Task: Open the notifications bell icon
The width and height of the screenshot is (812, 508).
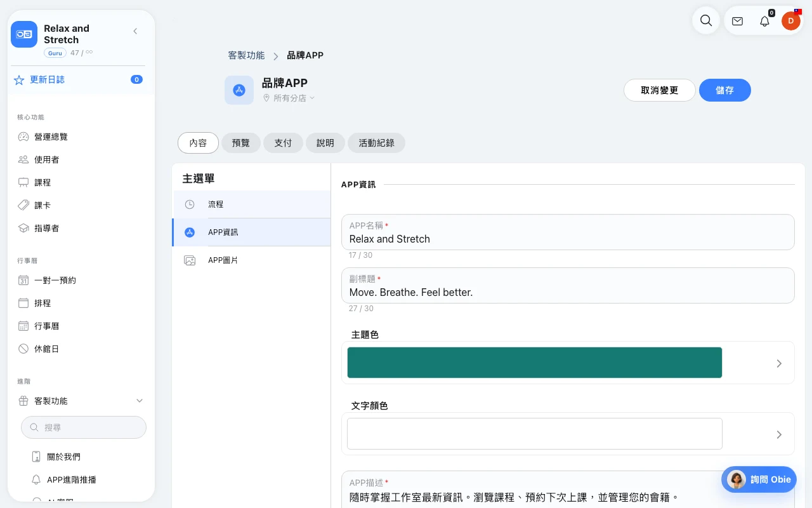Action: [764, 21]
